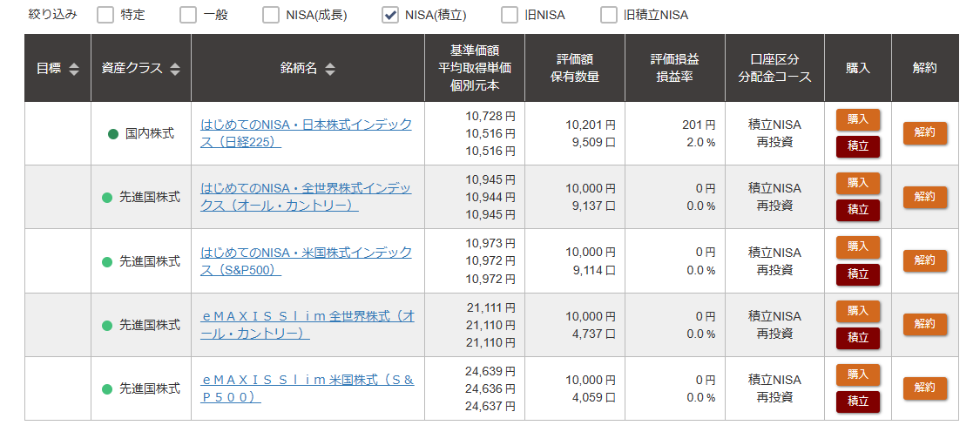The width and height of the screenshot is (980, 432).
Task: Click the 評価額 保有数量 column header
Action: [x=575, y=68]
